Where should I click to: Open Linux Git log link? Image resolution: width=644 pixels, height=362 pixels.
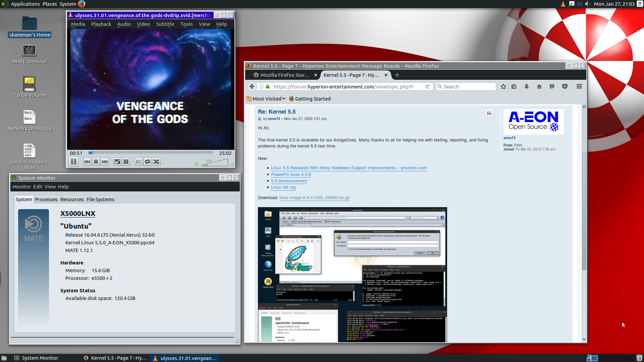pos(283,187)
